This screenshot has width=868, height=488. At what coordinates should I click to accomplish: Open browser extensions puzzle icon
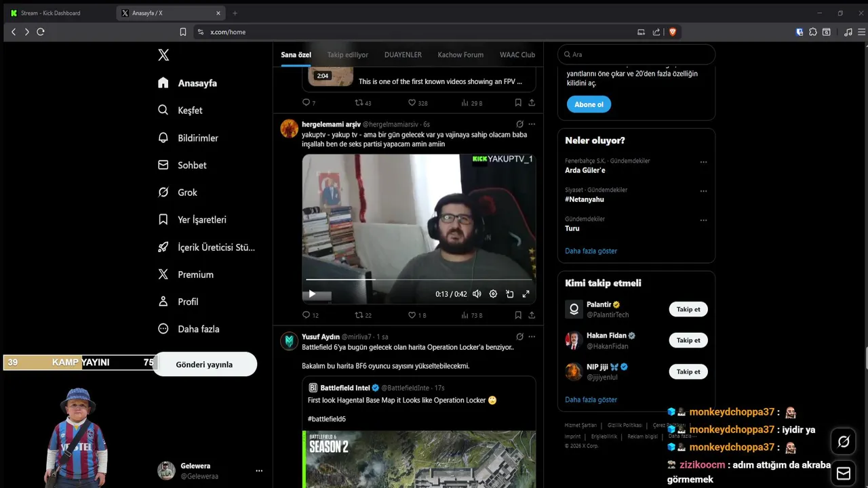(x=813, y=32)
